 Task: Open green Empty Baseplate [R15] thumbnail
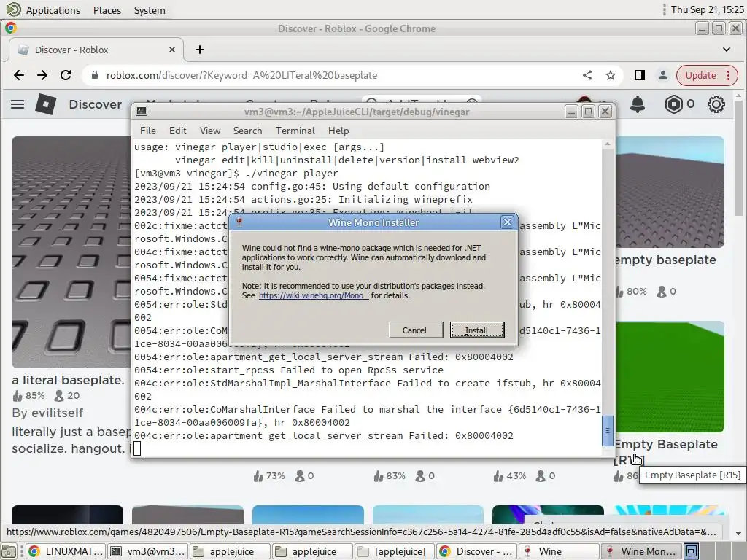(670, 377)
